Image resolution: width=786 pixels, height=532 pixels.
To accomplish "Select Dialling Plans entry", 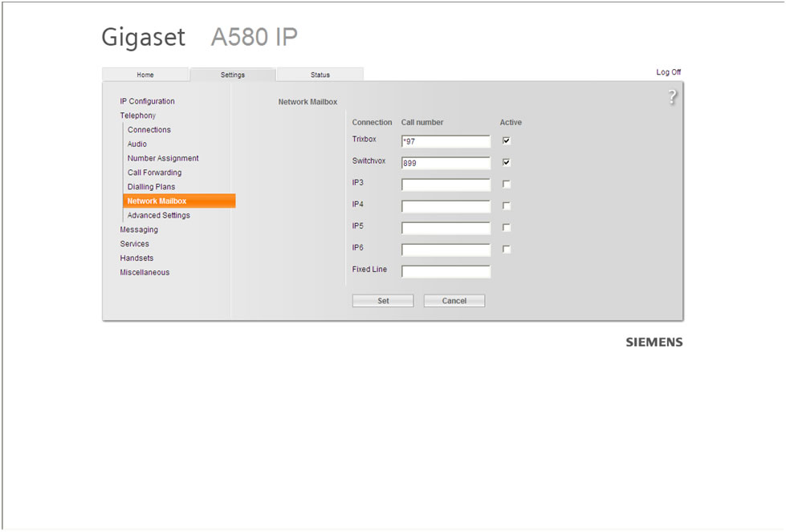I will (151, 187).
